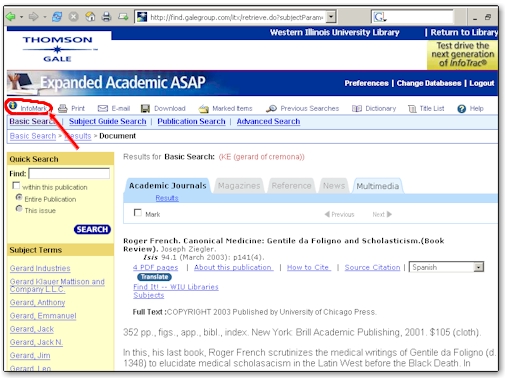Open 'Gerard Industries' subject term
Viewport: 507px width, 380px height.
point(40,268)
